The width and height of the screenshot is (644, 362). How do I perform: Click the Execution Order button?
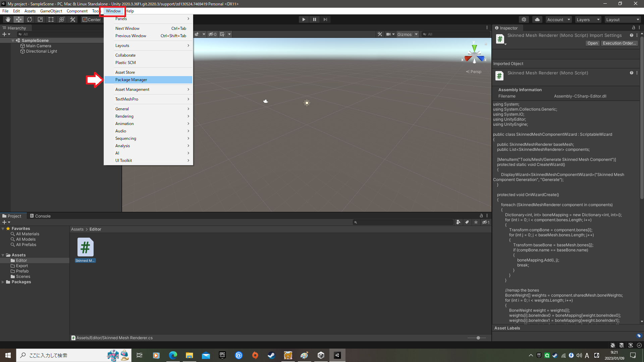click(619, 43)
